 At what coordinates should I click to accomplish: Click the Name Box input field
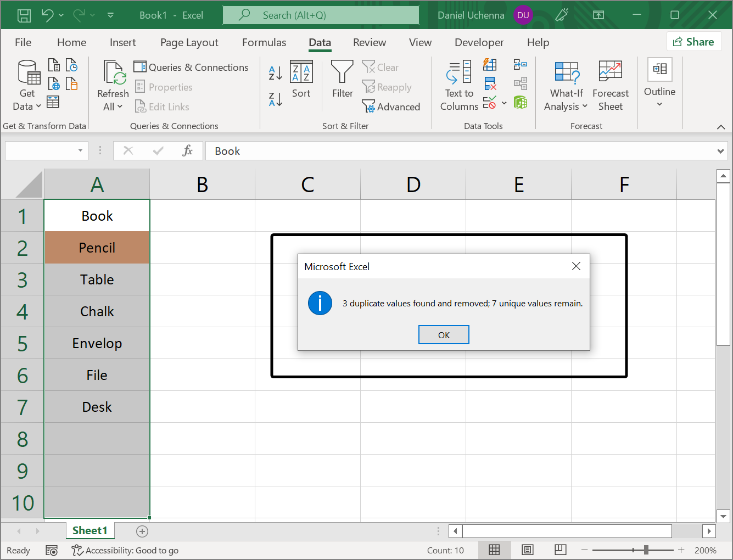[40, 151]
